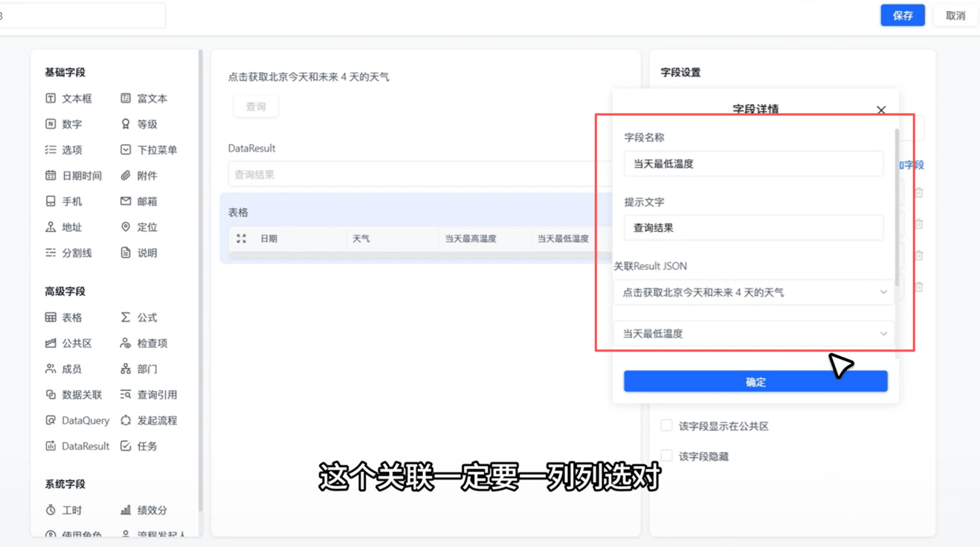This screenshot has width=980, height=547.
Task: Add a 公式 formula field
Action: pyautogui.click(x=138, y=317)
